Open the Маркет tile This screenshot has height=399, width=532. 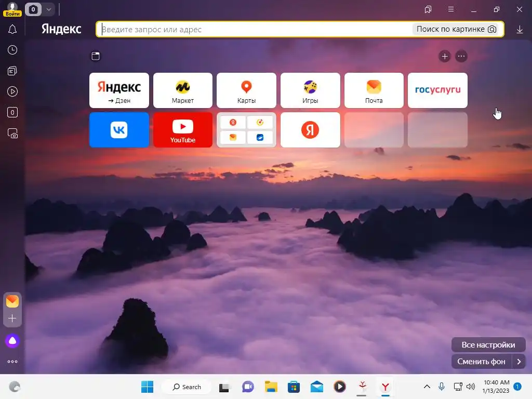pos(183,90)
